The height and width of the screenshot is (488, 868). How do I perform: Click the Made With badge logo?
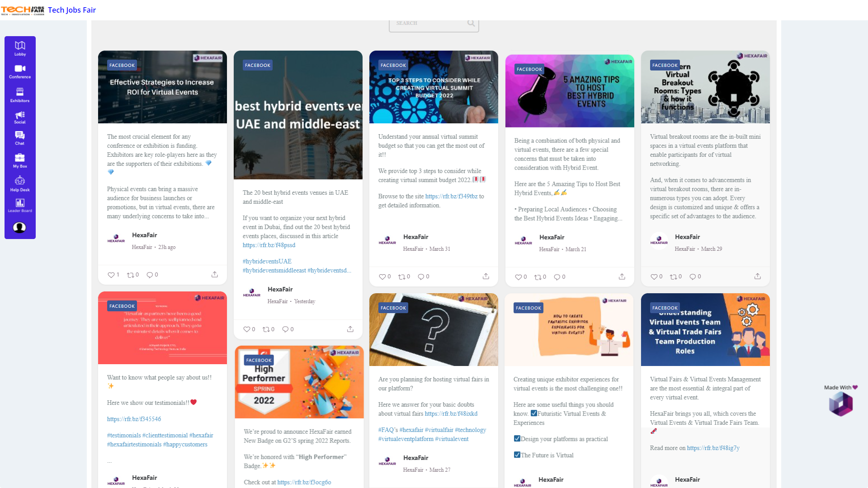[x=841, y=404]
